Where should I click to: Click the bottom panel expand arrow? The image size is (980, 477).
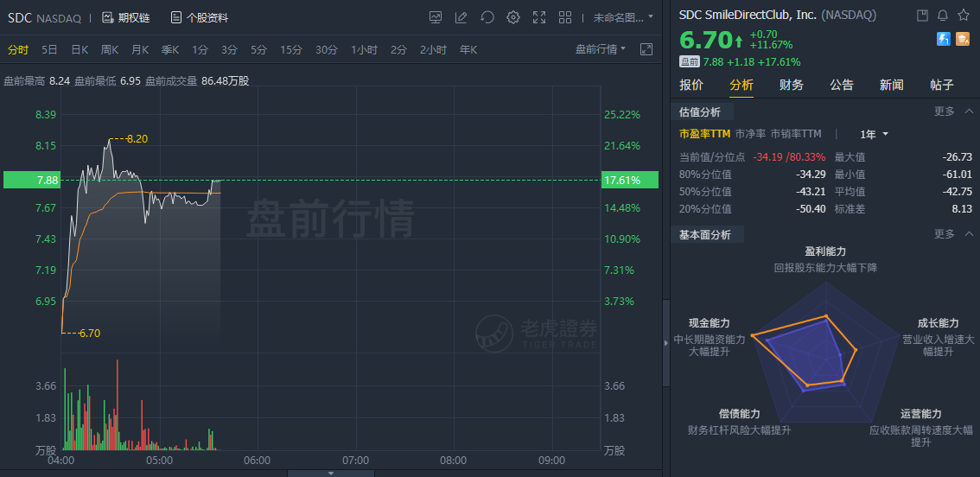click(x=331, y=474)
